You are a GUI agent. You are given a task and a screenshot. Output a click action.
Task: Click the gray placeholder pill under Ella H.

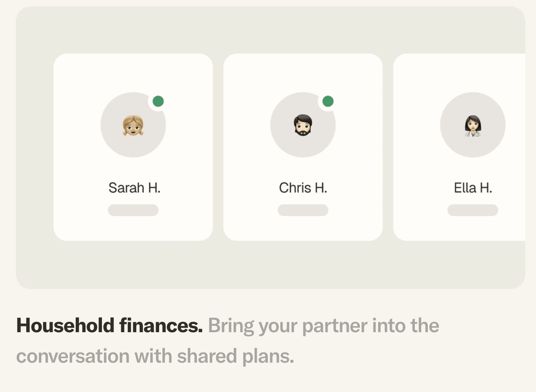click(x=473, y=210)
